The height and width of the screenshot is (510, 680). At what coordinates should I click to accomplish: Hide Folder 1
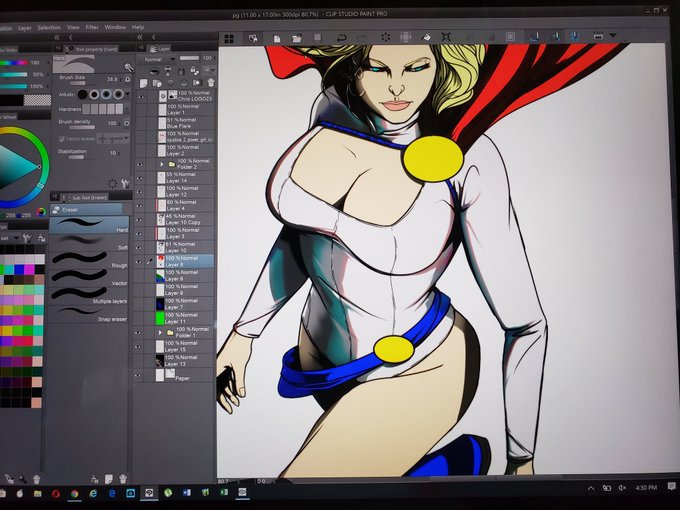pyautogui.click(x=138, y=333)
